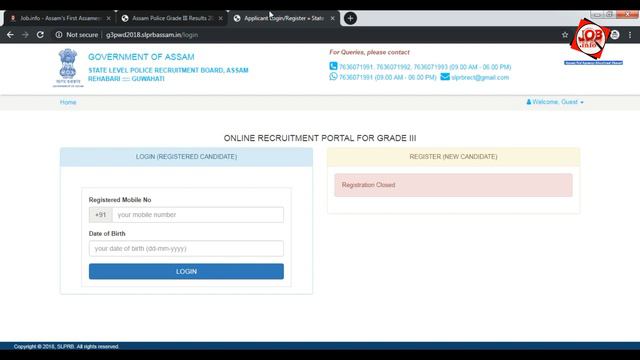Click the address bar URL g3pwd2018.slprbassam.in/login
640x360 pixels.
152,35
